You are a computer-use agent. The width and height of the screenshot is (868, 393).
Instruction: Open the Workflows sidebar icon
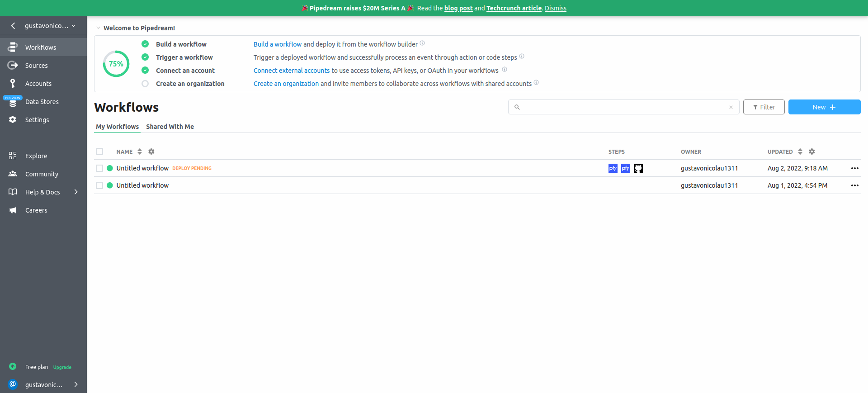pyautogui.click(x=13, y=47)
